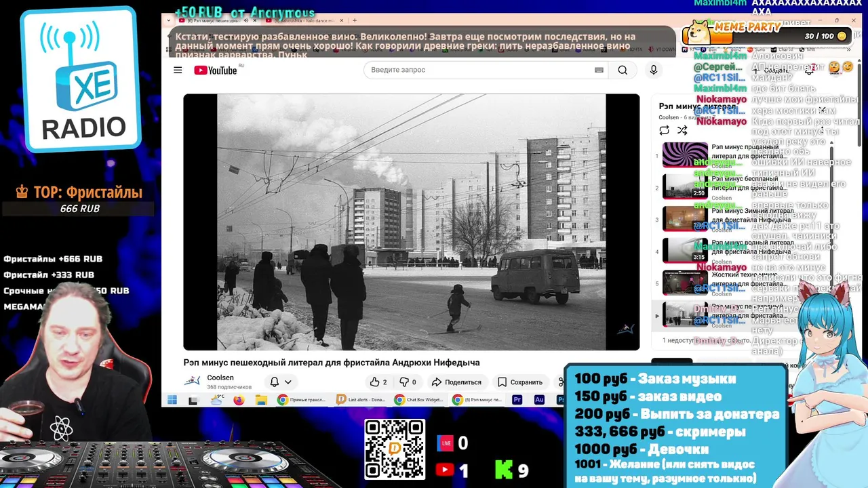The width and height of the screenshot is (868, 488).
Task: Click the Поделиться share button
Action: [456, 382]
